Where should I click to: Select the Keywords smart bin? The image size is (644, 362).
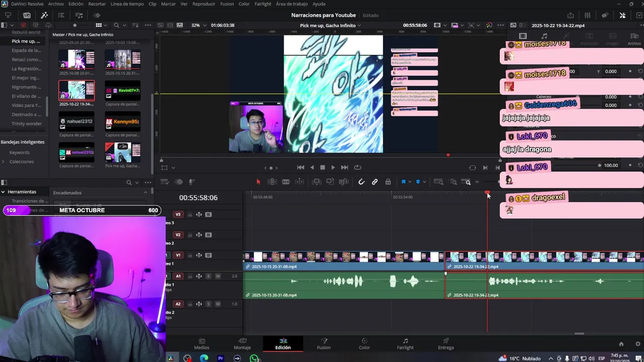point(19,152)
